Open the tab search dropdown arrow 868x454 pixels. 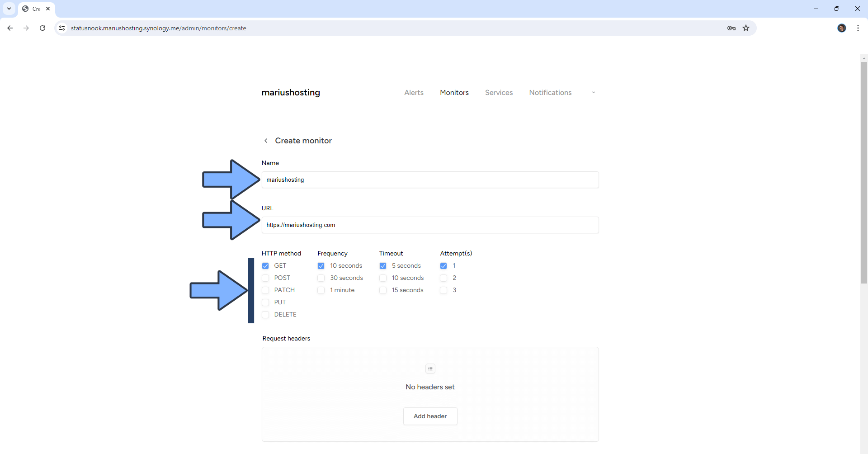pos(9,9)
